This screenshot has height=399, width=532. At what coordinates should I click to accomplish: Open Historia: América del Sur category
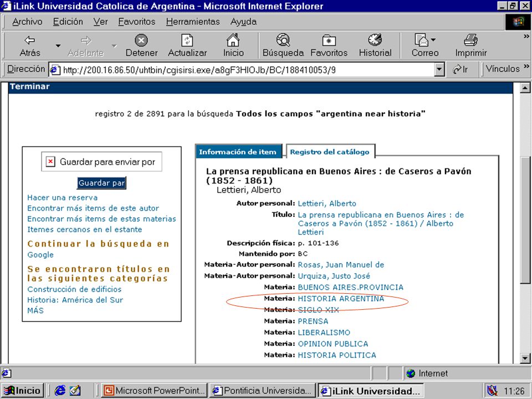coord(75,300)
